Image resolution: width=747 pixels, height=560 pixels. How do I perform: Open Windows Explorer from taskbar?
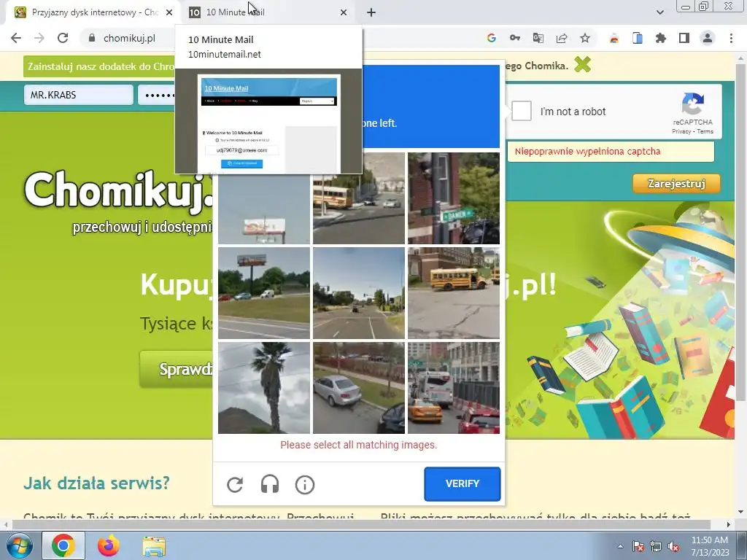154,545
